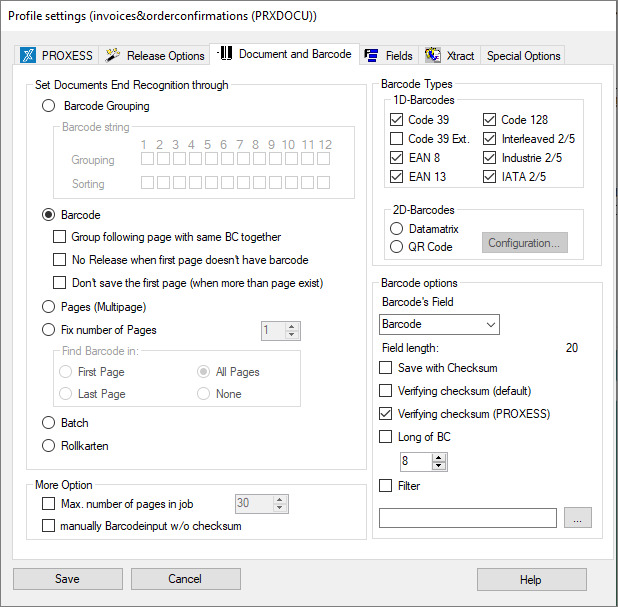Increase Max. number of pages spinner value
The height and width of the screenshot is (607, 618).
[x=280, y=500]
